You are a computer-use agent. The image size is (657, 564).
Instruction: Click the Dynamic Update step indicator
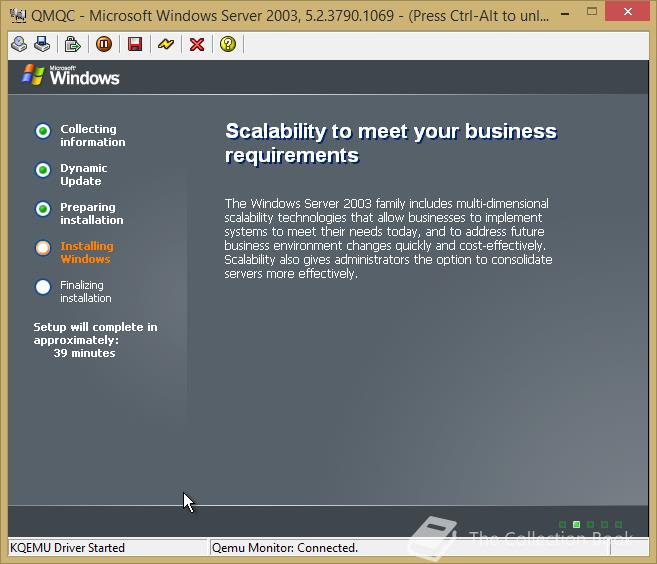click(43, 170)
